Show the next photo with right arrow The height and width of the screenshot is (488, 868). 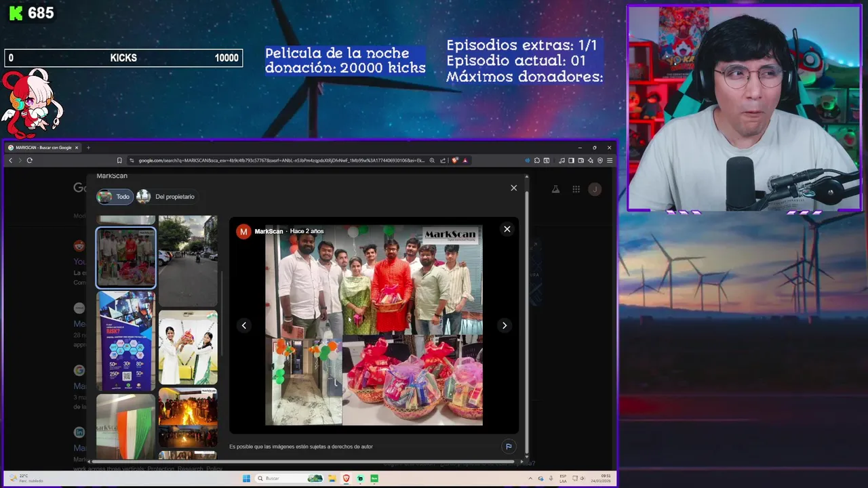tap(505, 325)
